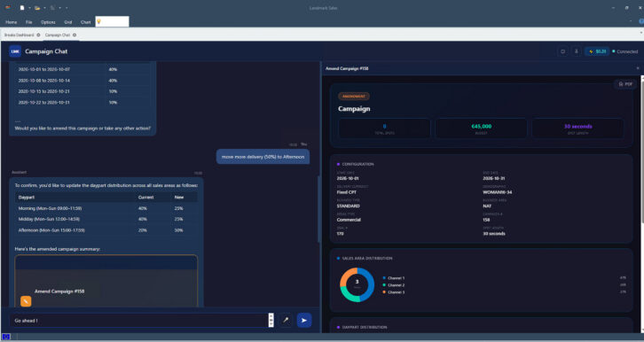The width and height of the screenshot is (644, 342).
Task: Click the Channel 2 legend entry
Action: click(x=394, y=285)
